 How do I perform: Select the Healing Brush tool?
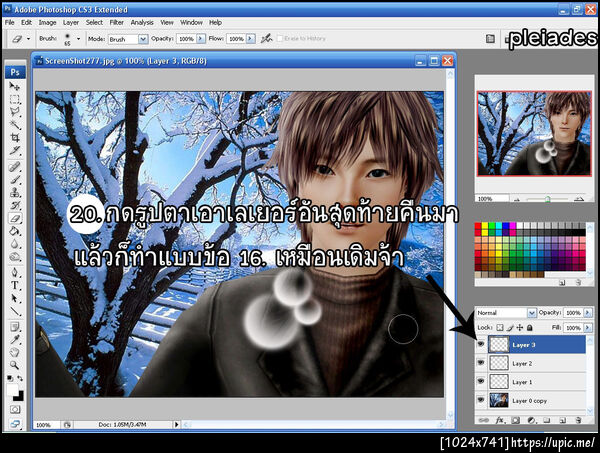15,167
